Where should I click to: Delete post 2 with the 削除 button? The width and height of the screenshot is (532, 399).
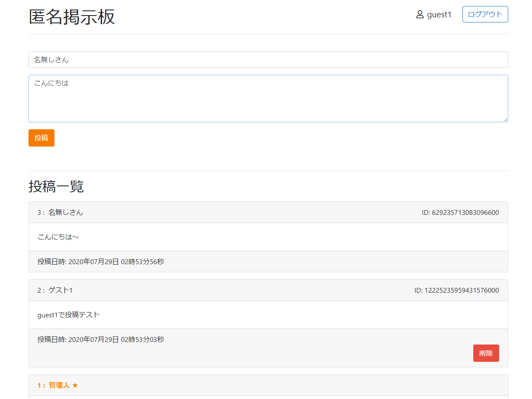pyautogui.click(x=486, y=353)
